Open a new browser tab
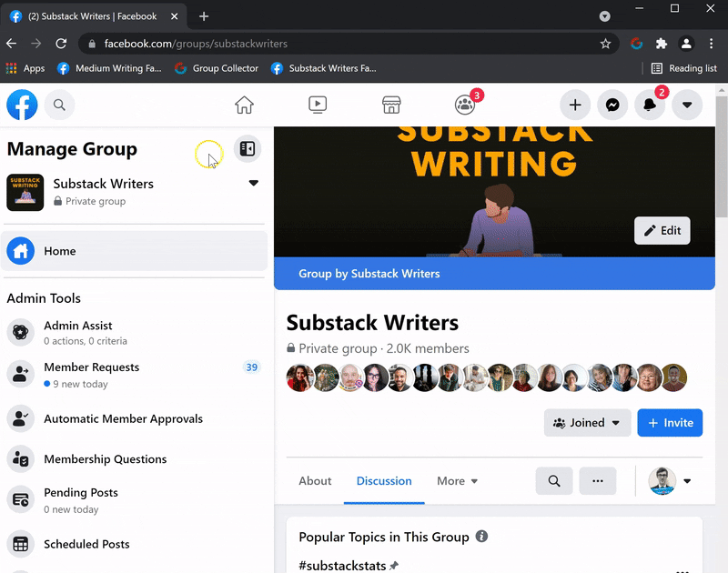The width and height of the screenshot is (728, 573). tap(204, 16)
